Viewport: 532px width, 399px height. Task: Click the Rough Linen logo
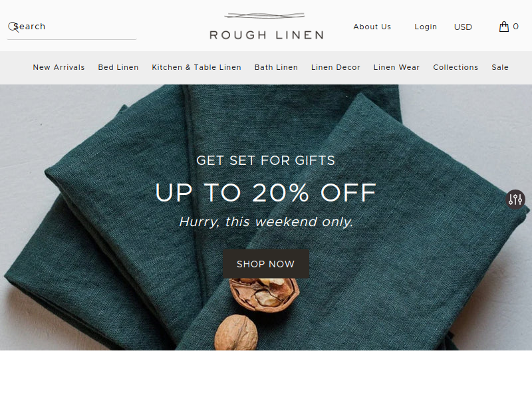click(267, 27)
